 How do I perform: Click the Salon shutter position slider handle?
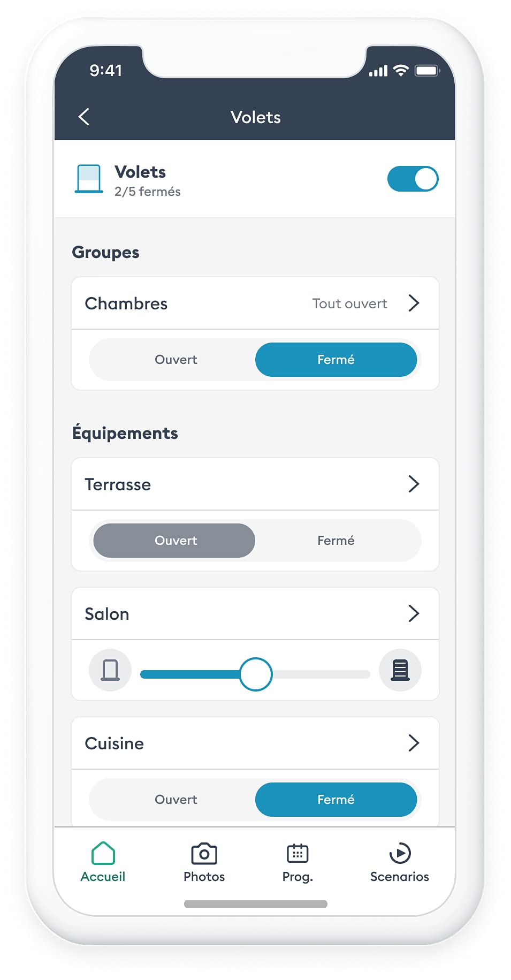coord(256,674)
